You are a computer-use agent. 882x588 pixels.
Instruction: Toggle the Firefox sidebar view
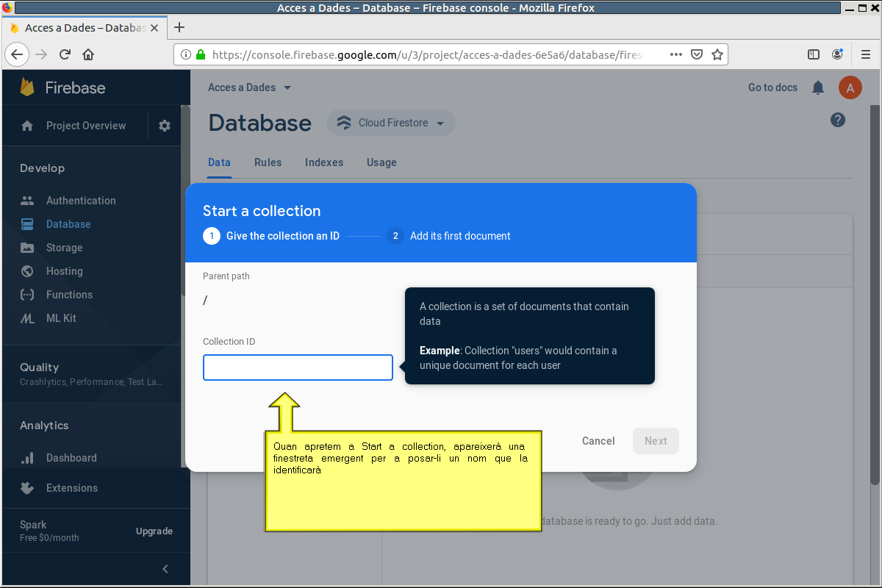pos(814,54)
